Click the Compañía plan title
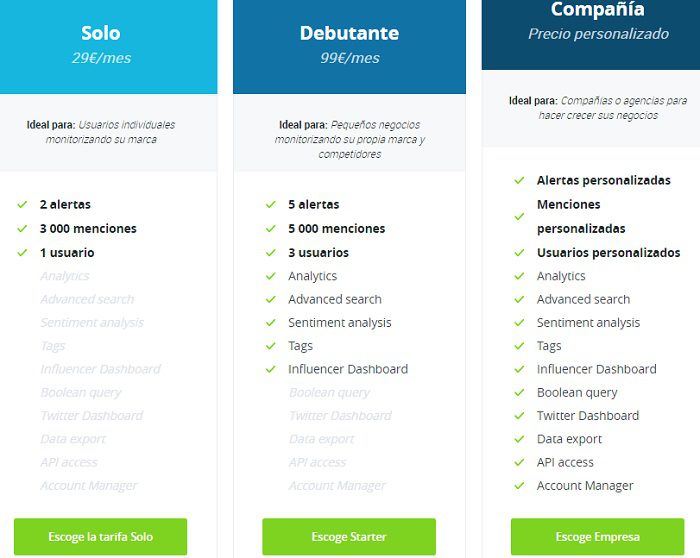Image resolution: width=700 pixels, height=558 pixels. (x=598, y=11)
